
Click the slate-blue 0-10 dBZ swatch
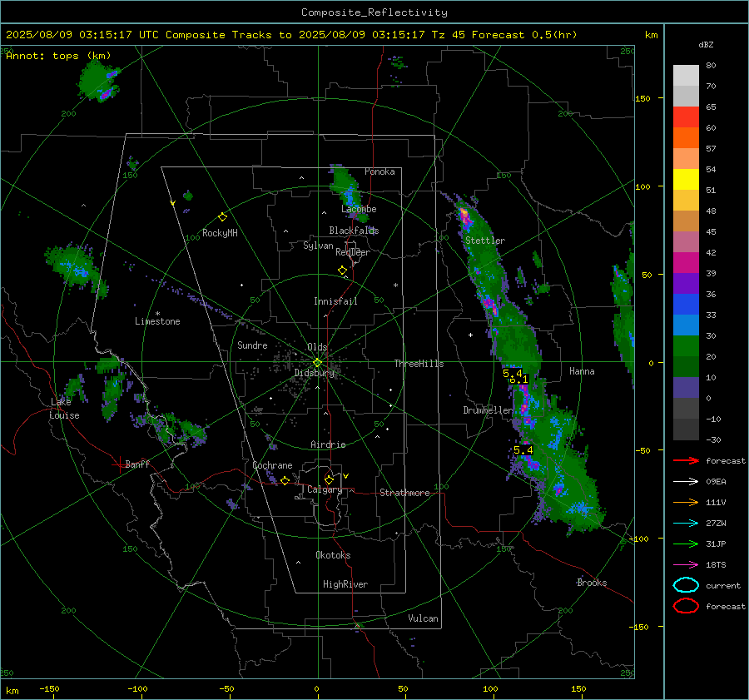click(x=686, y=388)
